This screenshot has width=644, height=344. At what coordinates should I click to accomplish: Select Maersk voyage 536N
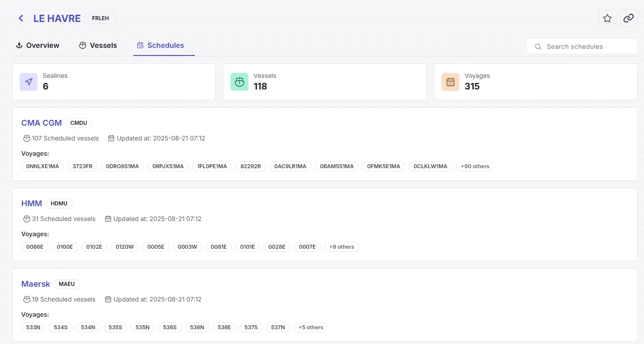197,327
